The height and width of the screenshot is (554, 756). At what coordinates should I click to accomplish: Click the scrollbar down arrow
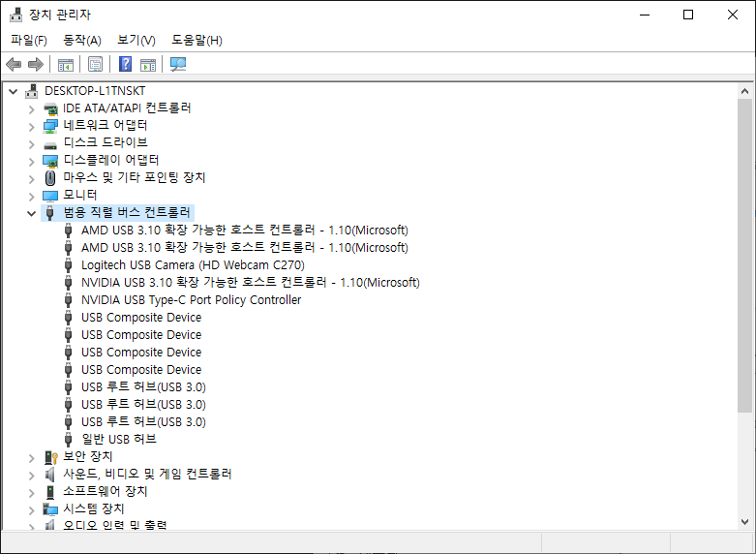coord(744,522)
